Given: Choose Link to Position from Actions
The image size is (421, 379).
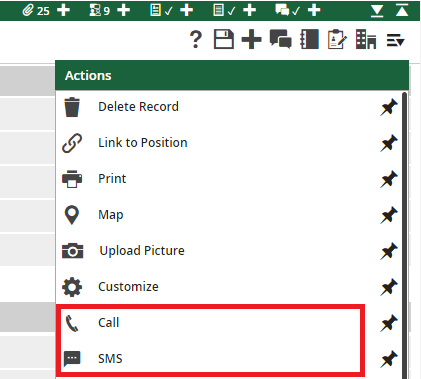Looking at the screenshot, I should 143,143.
